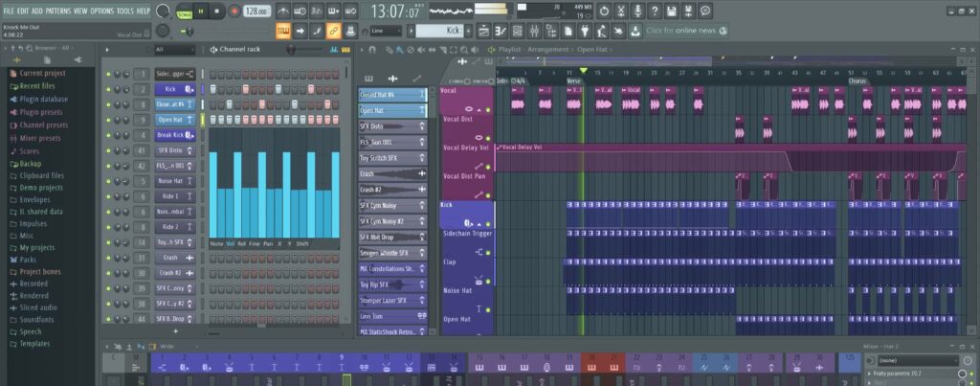Pause playback with the pause button
980x386 pixels.
[201, 11]
